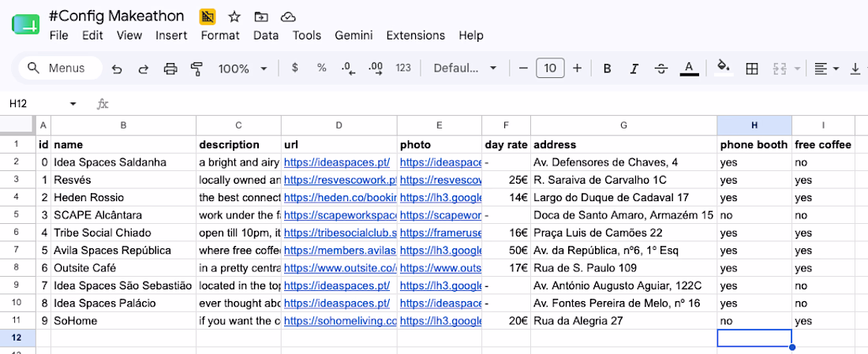The image size is (868, 354).
Task: Click the redo arrow icon
Action: 144,69
